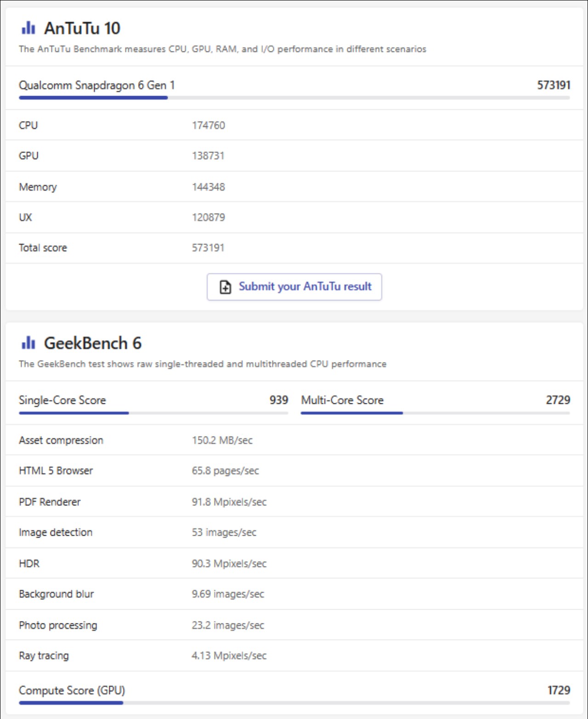Click the Multi-Core Score progress bar

point(435,413)
